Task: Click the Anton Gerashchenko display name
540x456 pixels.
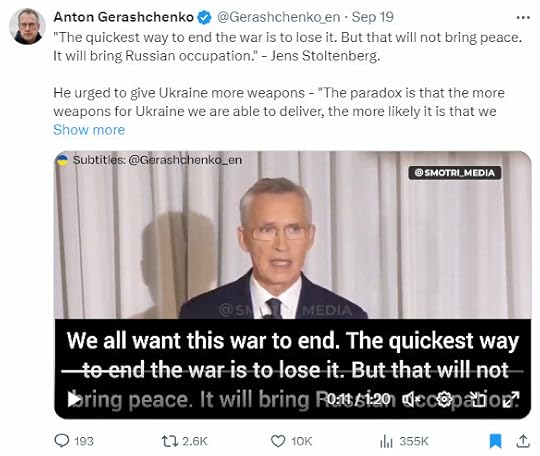Action: pos(124,17)
